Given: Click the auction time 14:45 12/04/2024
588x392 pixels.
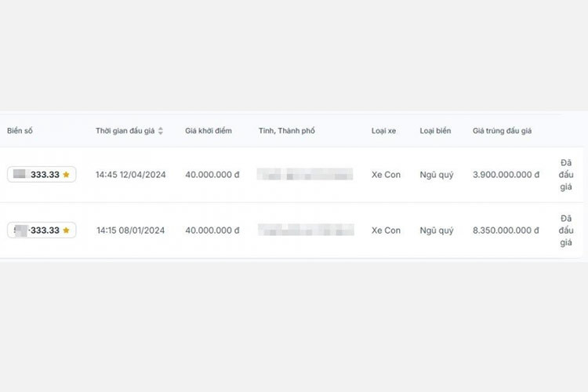Looking at the screenshot, I should [x=130, y=175].
